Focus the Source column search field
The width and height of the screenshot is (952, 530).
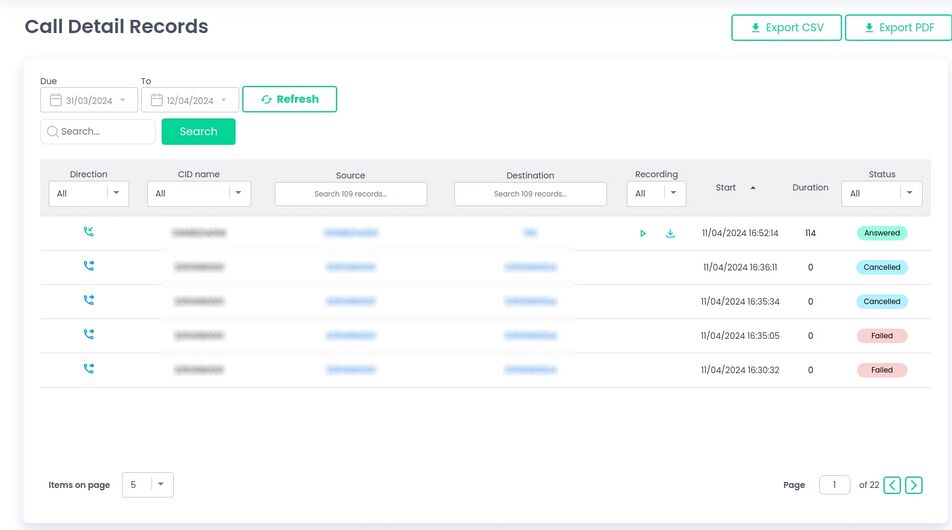[350, 194]
